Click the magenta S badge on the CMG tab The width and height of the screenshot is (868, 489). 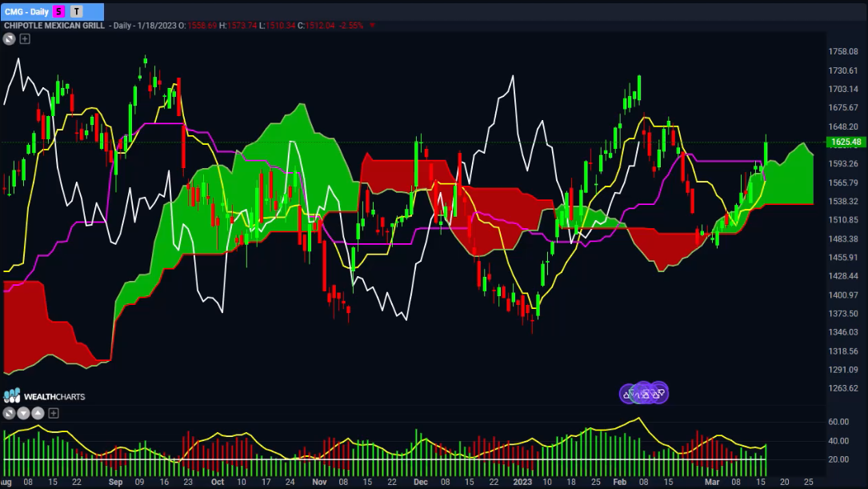pos(58,12)
